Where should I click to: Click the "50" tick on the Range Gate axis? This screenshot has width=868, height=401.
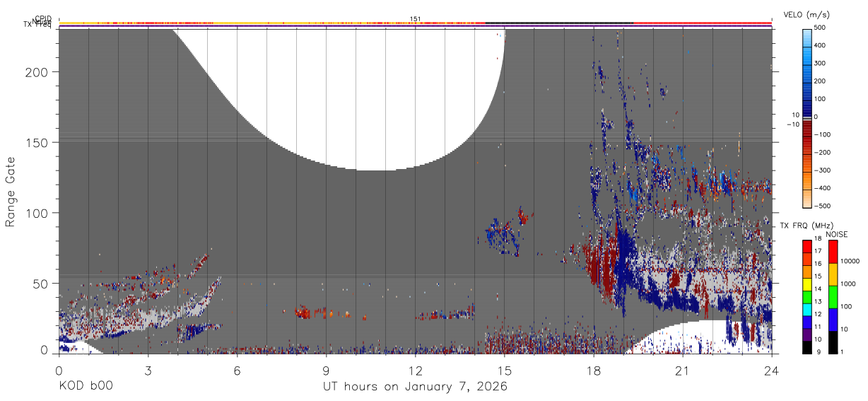click(42, 284)
